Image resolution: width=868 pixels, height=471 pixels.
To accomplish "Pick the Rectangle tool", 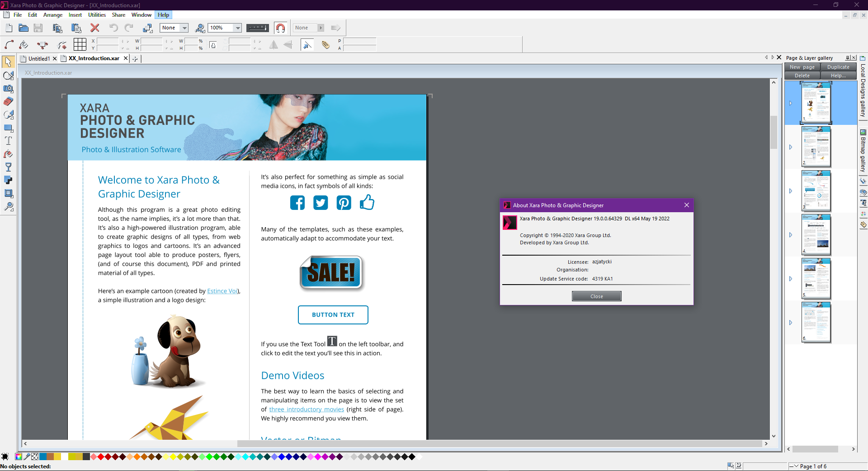I will (x=8, y=128).
